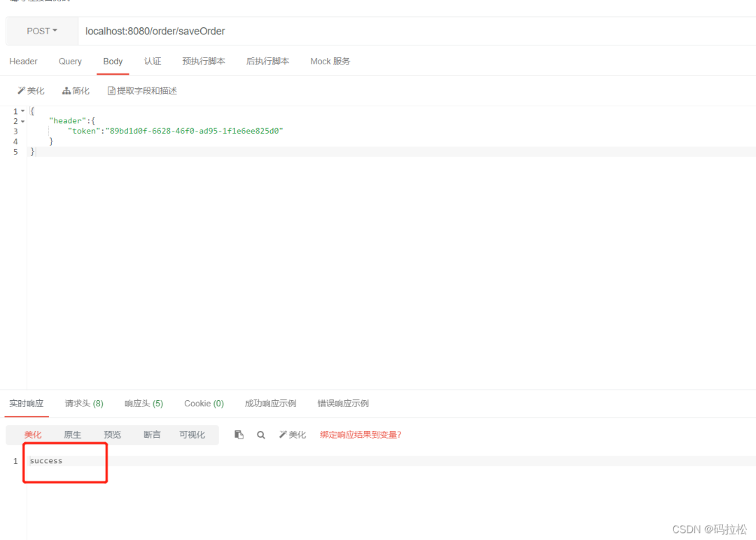Open the 错误响应示例 tab
The width and height of the screenshot is (756, 540).
[343, 403]
